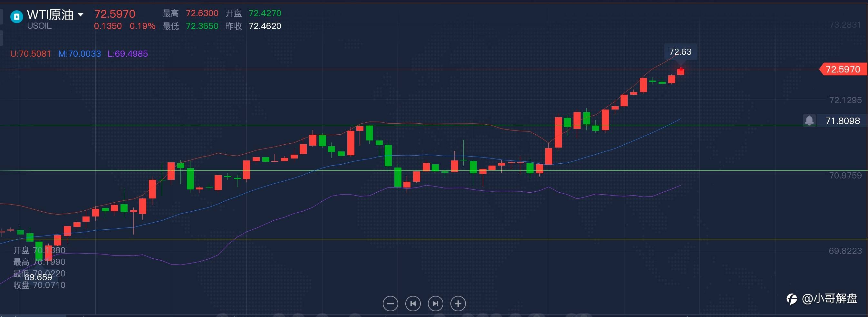Jump to the first candle with skip-back button
Screen dimensions: 868x317
click(413, 303)
